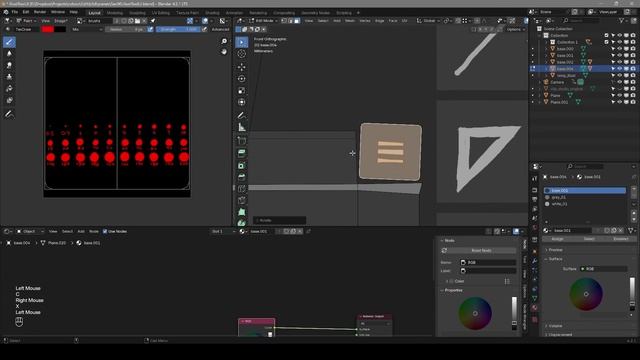Toggle selectable arrow for base.002
This screenshot has width=640, height=360.
pos(613,62)
